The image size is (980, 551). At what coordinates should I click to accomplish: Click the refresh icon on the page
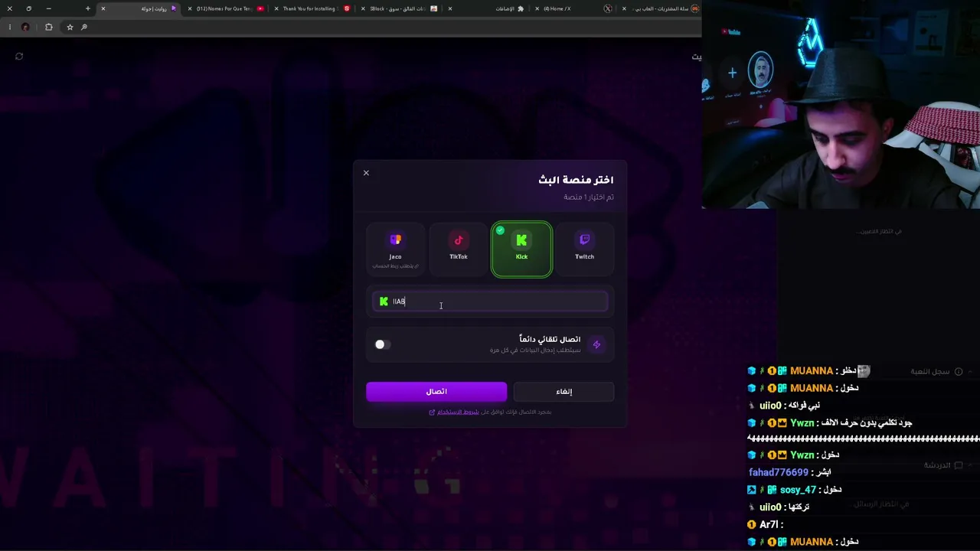pos(19,56)
